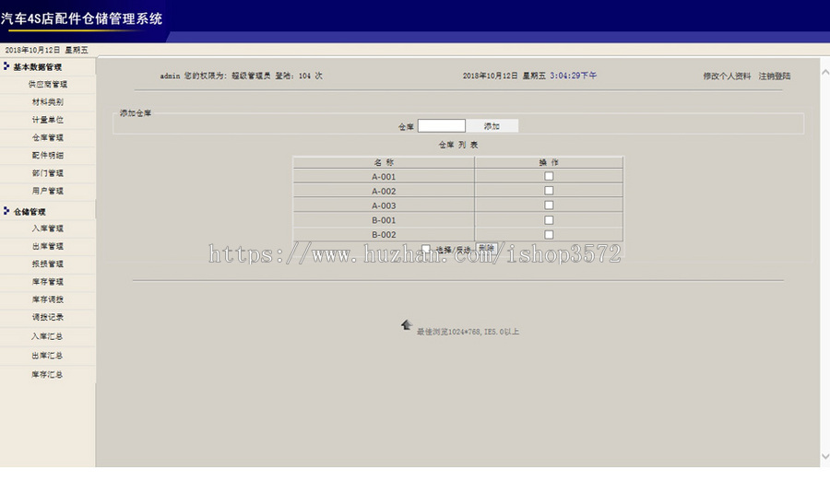The height and width of the screenshot is (504, 830).
Task: Open the 修改个人资料 link
Action: (x=727, y=76)
